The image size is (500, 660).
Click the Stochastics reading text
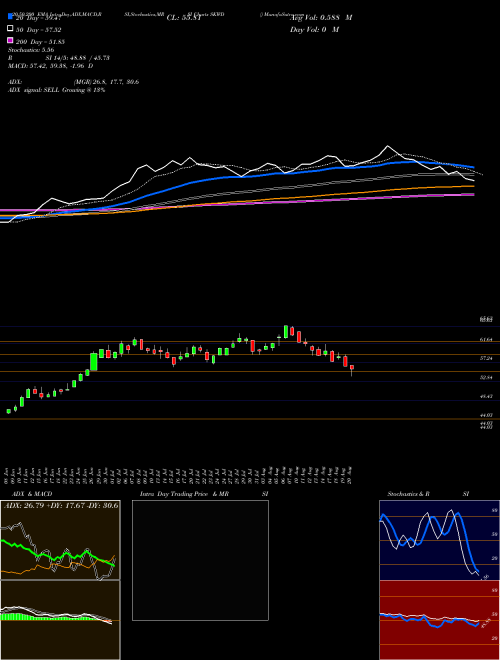tap(31, 50)
